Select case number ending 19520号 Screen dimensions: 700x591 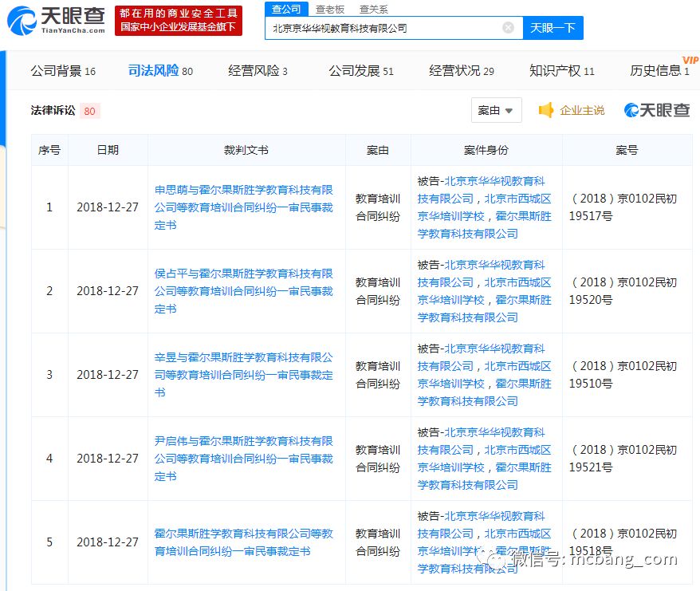pyautogui.click(x=623, y=291)
